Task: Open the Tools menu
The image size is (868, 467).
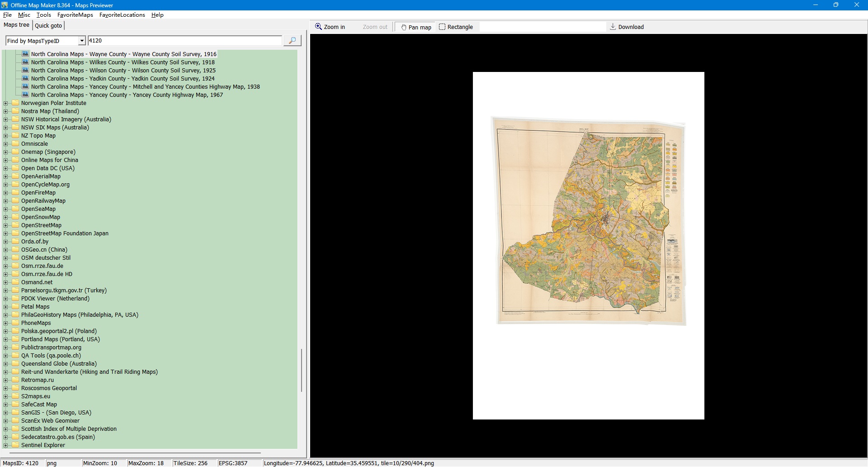Action: pos(44,15)
